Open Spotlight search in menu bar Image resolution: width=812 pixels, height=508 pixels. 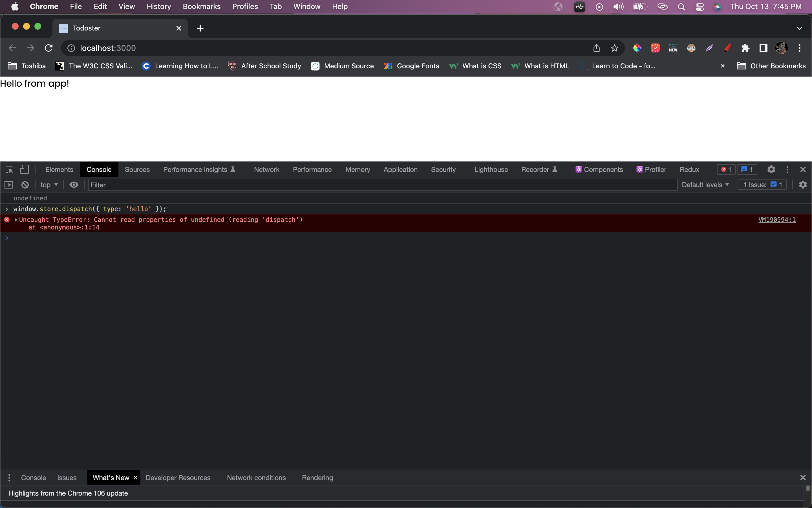coord(681,6)
